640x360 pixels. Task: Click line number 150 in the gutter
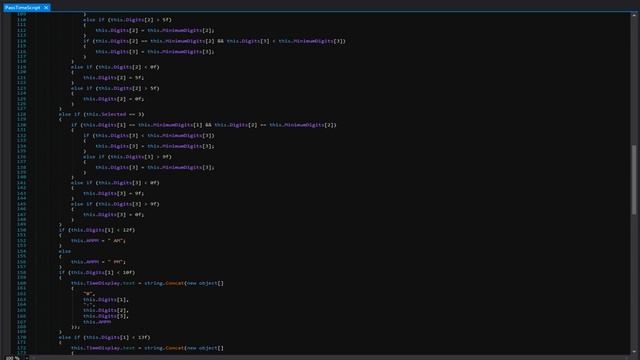pyautogui.click(x=21, y=230)
